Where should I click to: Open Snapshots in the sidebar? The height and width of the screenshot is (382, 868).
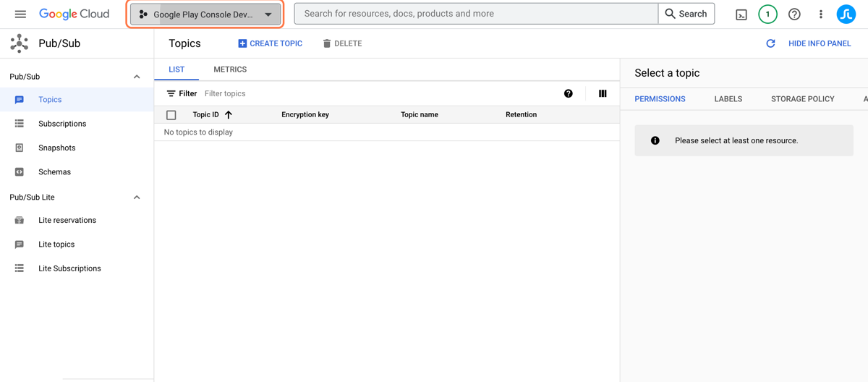(x=77, y=148)
